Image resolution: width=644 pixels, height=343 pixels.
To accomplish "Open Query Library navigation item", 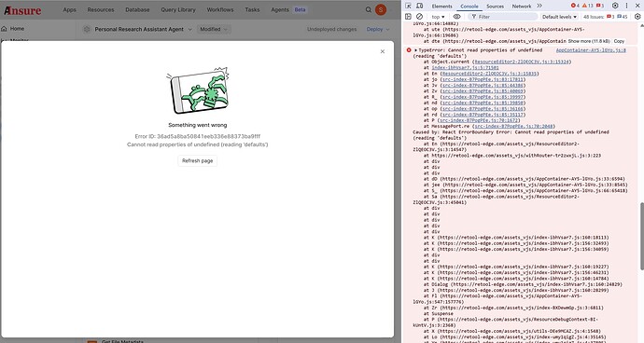I will click(178, 9).
